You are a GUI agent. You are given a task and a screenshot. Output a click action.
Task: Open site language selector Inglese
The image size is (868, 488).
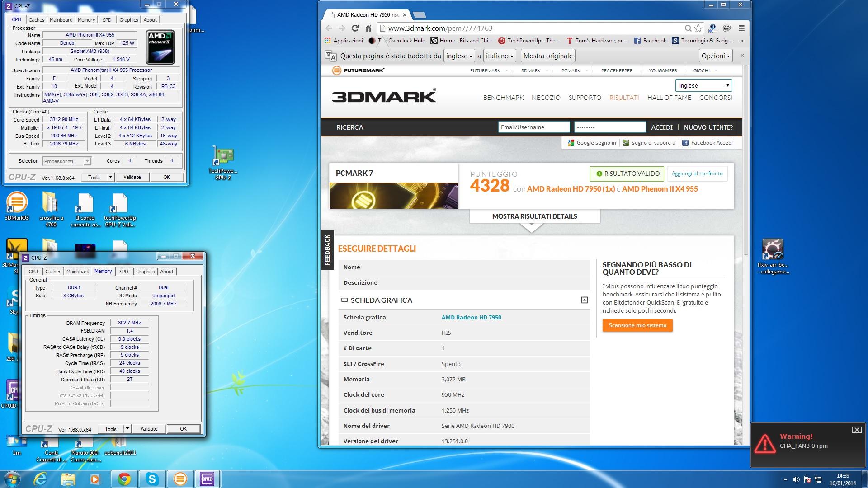click(x=703, y=85)
